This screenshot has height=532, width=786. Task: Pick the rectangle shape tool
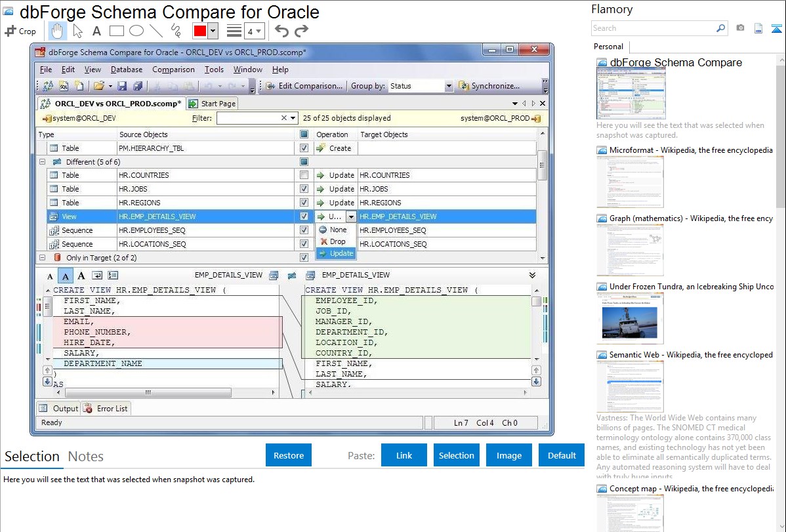(x=116, y=31)
